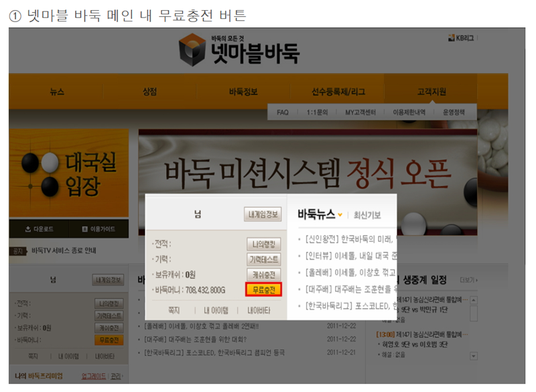Select the 9단 vs 박민규 1단 match
Screen dimensions: 536x392
pyautogui.click(x=423, y=310)
